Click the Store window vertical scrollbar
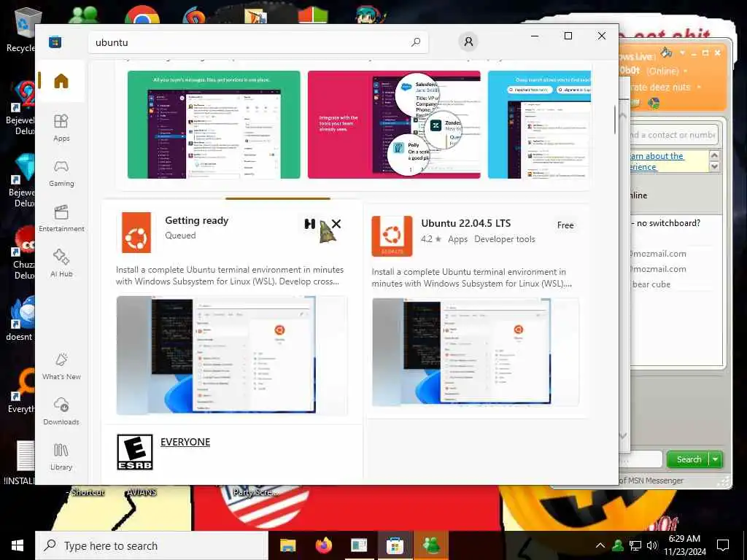 click(x=615, y=119)
